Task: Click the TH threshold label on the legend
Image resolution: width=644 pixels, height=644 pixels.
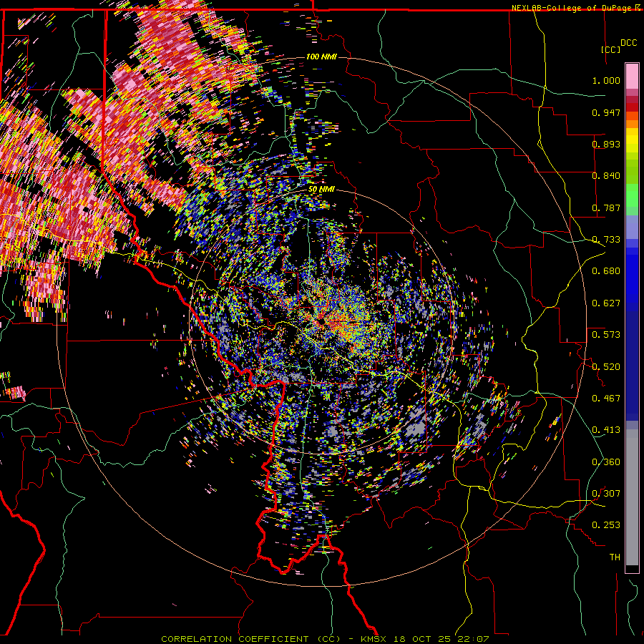Action: (615, 557)
